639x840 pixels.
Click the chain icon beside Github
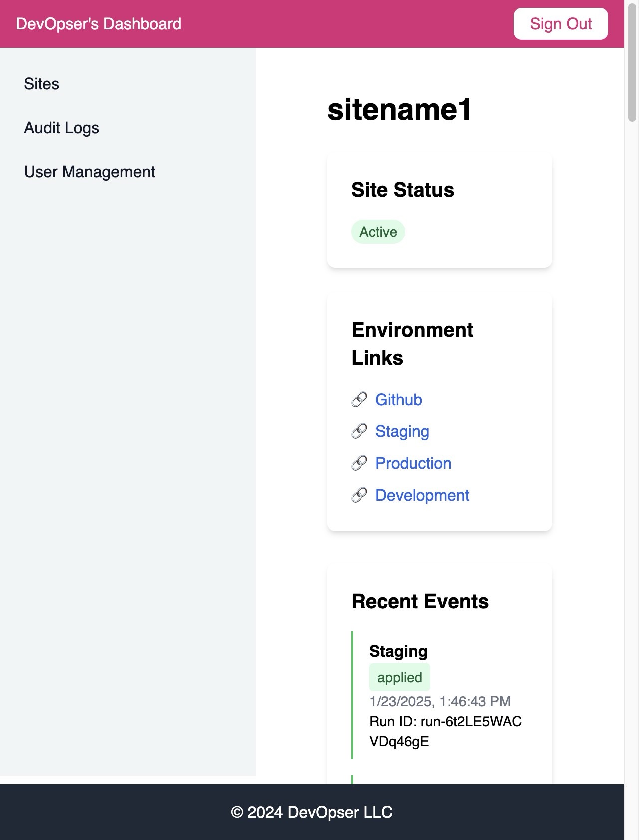(359, 400)
